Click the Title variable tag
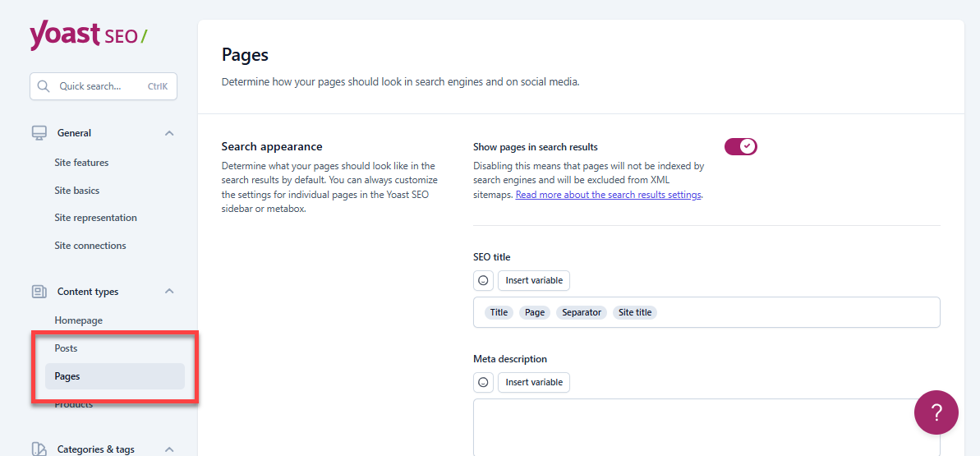The width and height of the screenshot is (980, 456). (499, 312)
